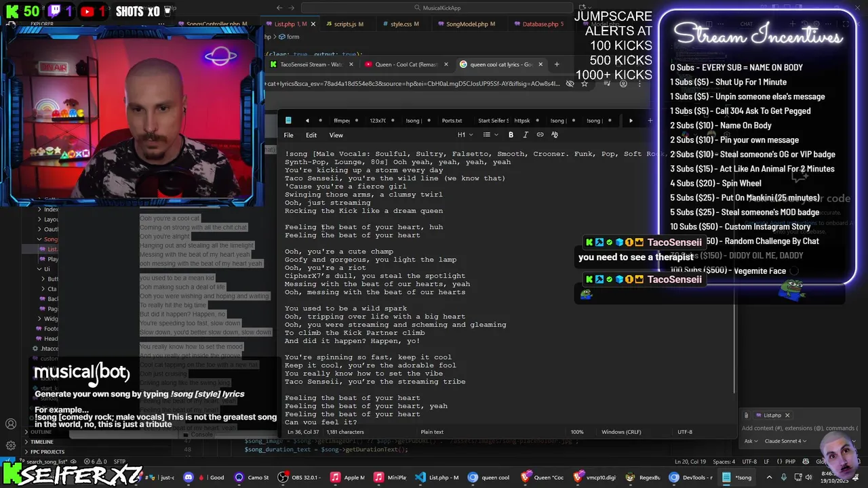The height and width of the screenshot is (488, 868).
Task: Switch to the Ports.txt Notepad tab
Action: pos(452,121)
